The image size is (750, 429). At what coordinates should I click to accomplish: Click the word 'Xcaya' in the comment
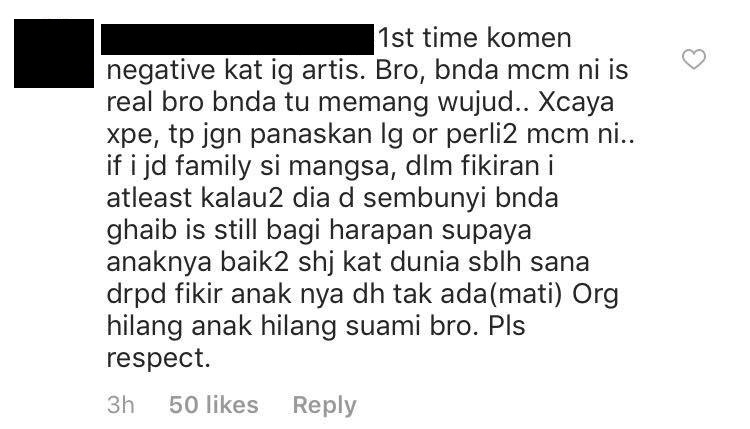pyautogui.click(x=576, y=103)
